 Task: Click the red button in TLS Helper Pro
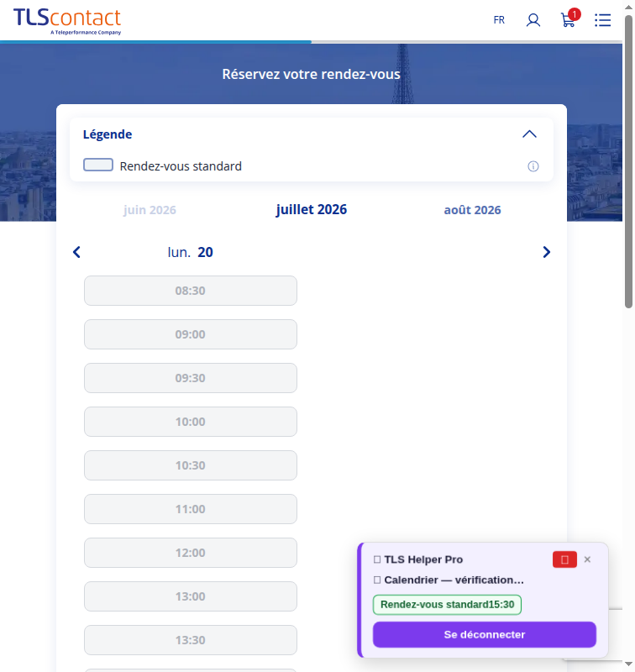(x=564, y=559)
